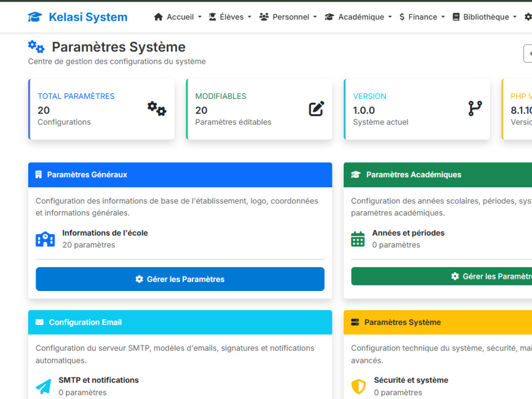Click the Académique graduation cap icon
Screen dimensions: 532x399
329,17
